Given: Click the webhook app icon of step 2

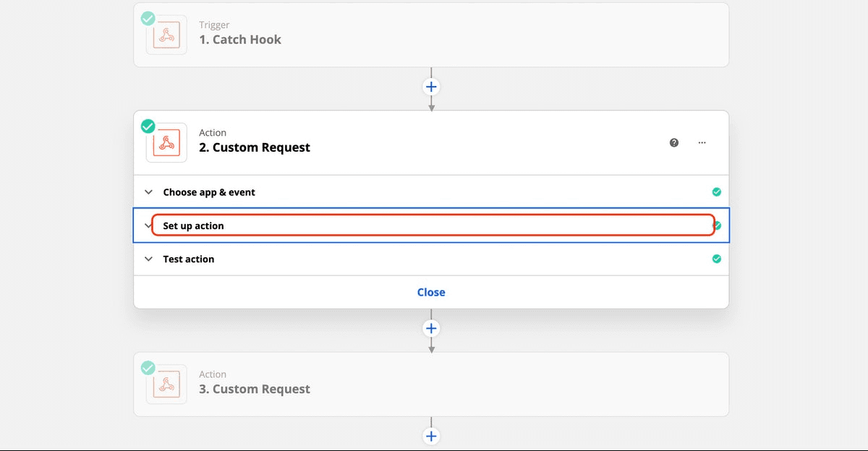Looking at the screenshot, I should pos(166,142).
